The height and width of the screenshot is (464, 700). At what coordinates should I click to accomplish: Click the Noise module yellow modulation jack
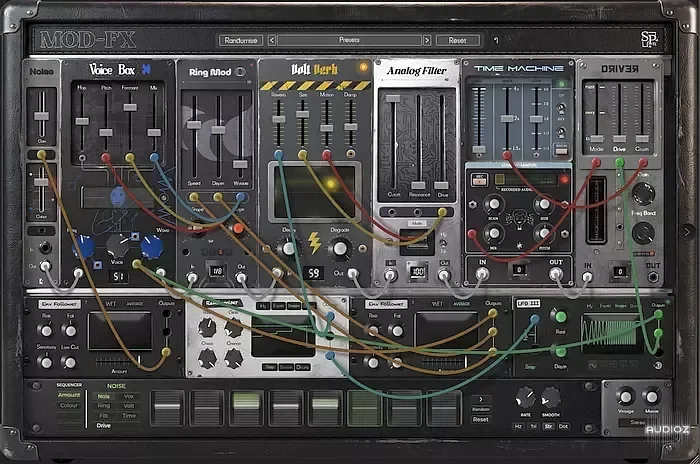point(42,155)
